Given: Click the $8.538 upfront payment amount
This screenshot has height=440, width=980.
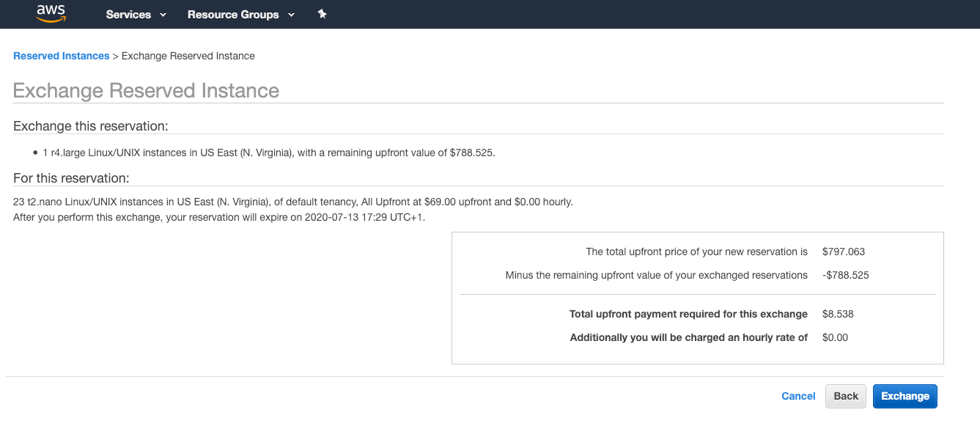Looking at the screenshot, I should click(x=839, y=314).
